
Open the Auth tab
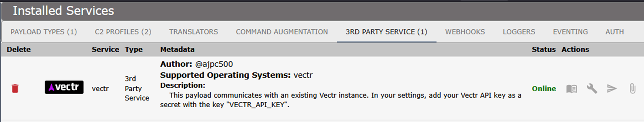(614, 32)
